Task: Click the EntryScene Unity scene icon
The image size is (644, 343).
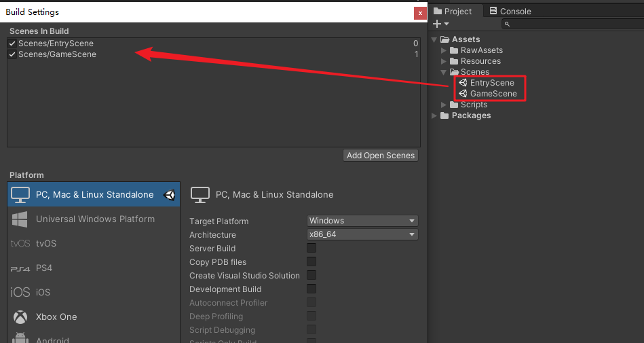Action: [x=463, y=83]
